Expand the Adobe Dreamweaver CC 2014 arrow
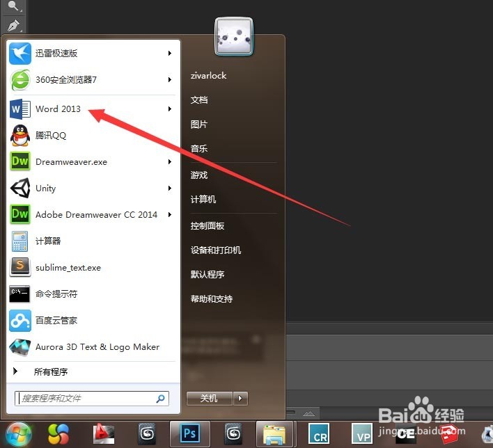This screenshot has width=493, height=448. (x=170, y=214)
